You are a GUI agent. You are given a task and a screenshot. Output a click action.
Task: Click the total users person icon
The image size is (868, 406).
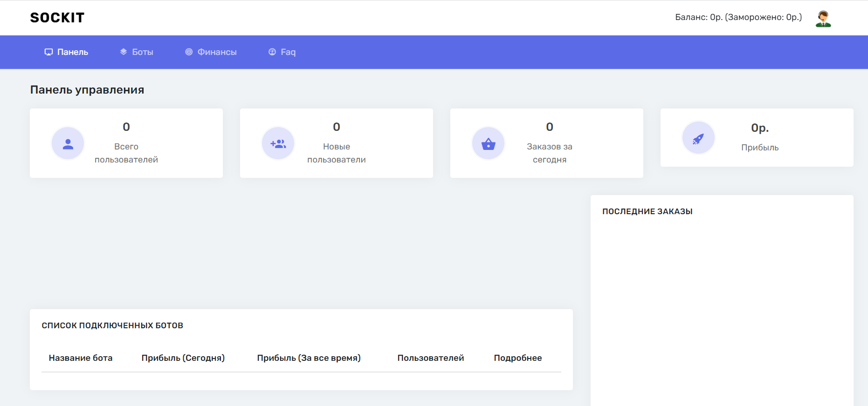[x=68, y=143]
